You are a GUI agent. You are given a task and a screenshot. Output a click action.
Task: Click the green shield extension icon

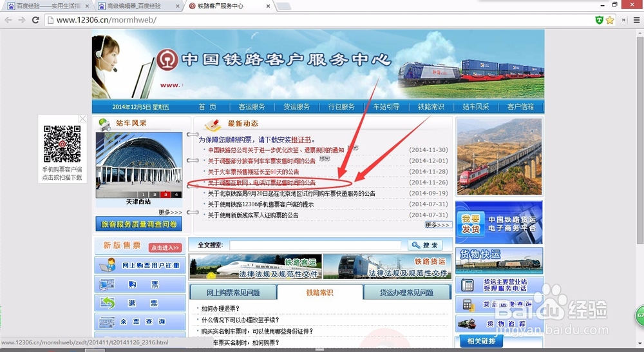599,20
